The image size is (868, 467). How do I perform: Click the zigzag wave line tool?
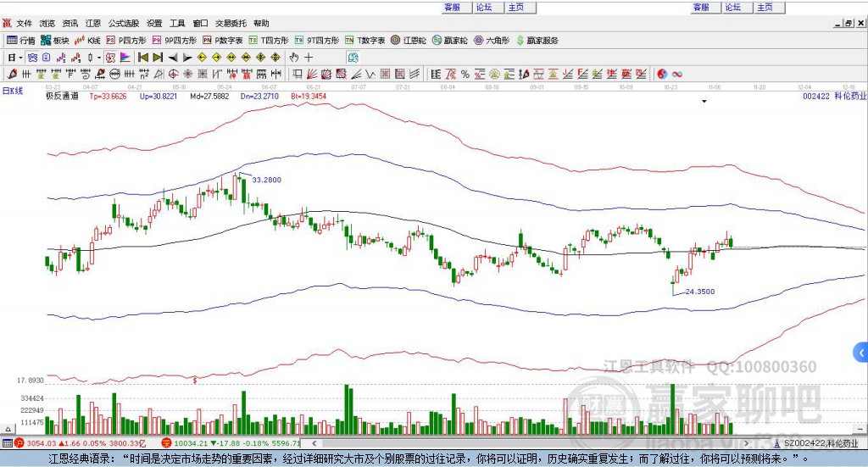tap(370, 74)
